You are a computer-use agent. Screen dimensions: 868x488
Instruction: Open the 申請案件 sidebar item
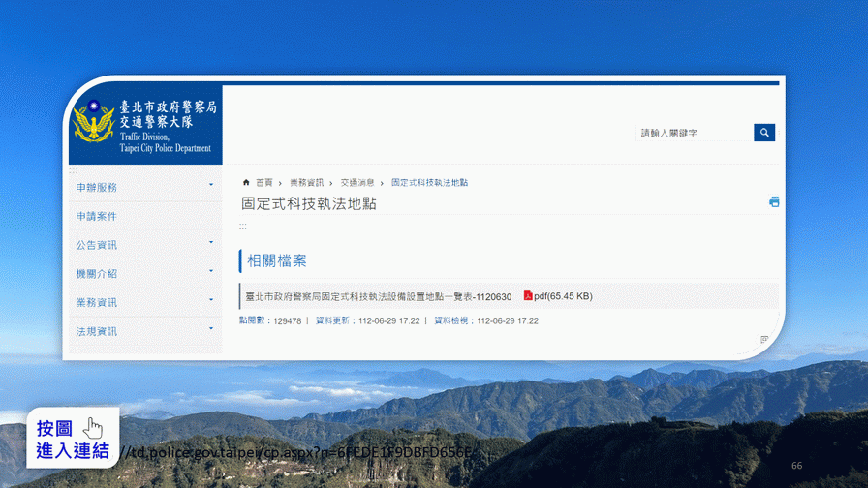(x=97, y=216)
